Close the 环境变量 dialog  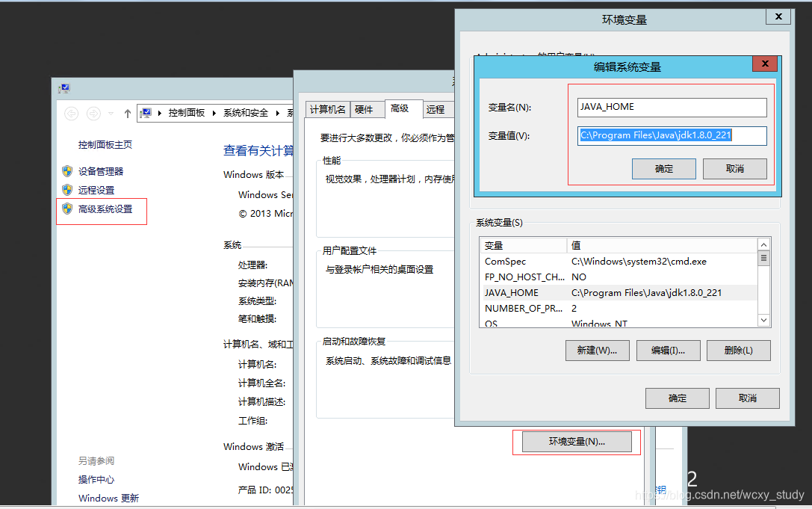point(778,16)
